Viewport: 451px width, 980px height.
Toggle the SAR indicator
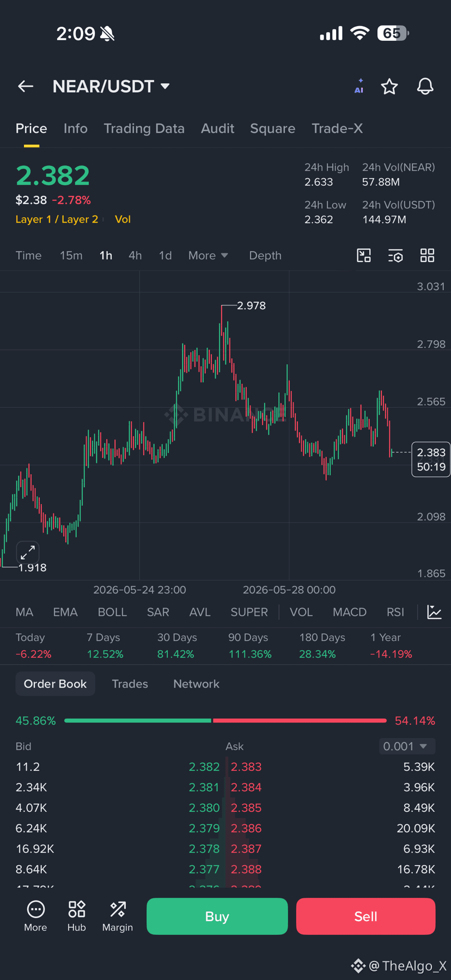pos(158,612)
